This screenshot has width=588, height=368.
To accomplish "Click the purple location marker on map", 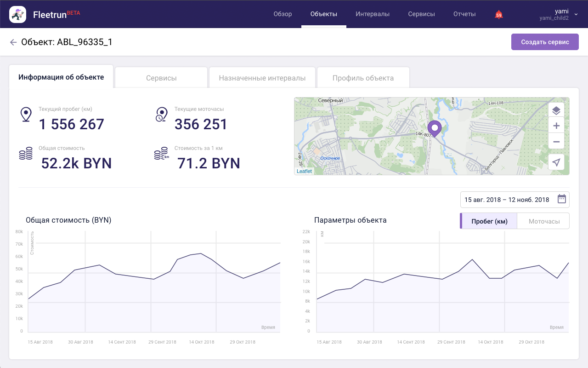I will click(x=434, y=128).
